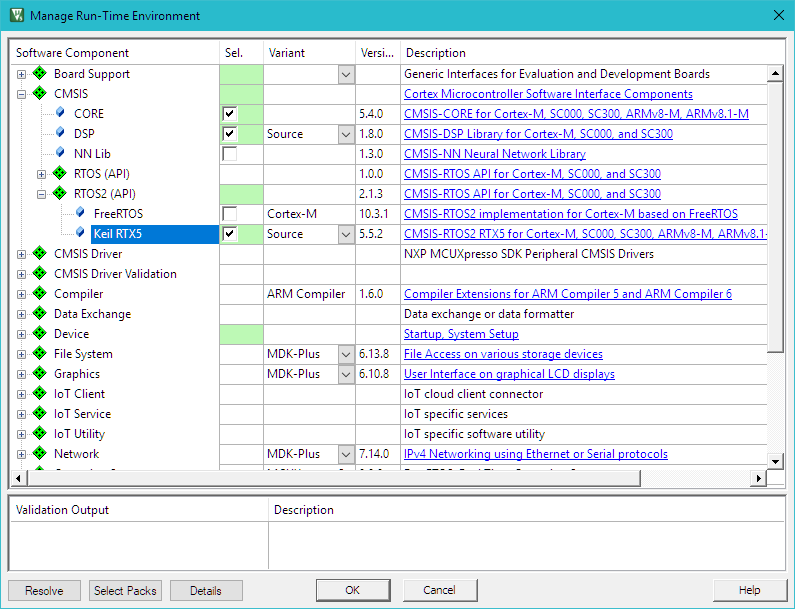Screen dimensions: 795x609
Task: Click the Variant column header
Action: (x=309, y=53)
